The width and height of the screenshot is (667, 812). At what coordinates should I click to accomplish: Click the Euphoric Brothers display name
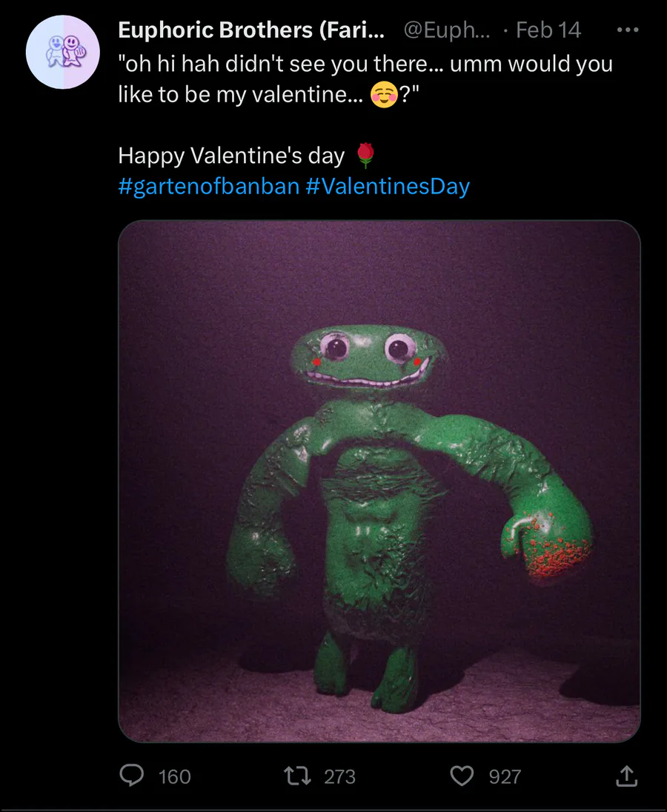[x=252, y=30]
